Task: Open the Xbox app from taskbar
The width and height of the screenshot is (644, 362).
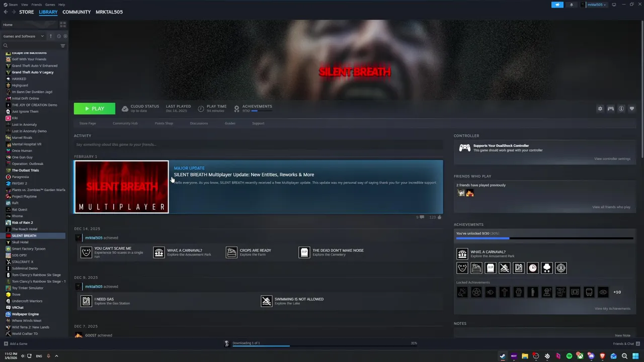Action: pos(580,356)
